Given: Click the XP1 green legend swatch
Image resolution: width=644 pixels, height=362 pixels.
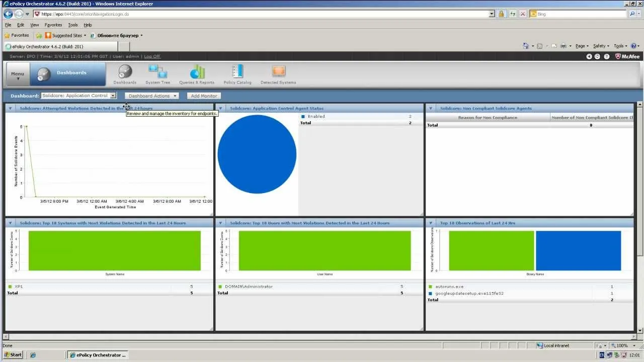Looking at the screenshot, I should (x=10, y=287).
